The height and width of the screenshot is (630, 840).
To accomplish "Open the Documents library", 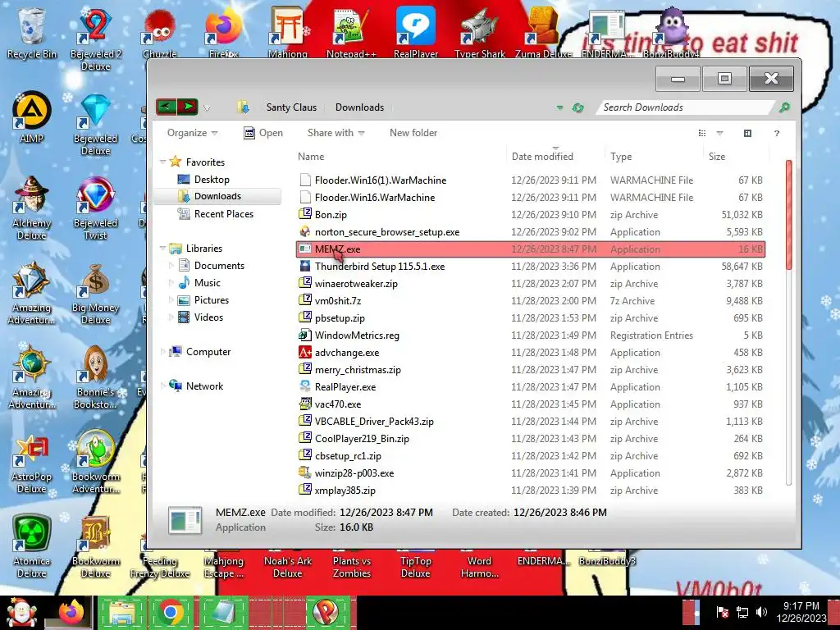I will click(219, 265).
